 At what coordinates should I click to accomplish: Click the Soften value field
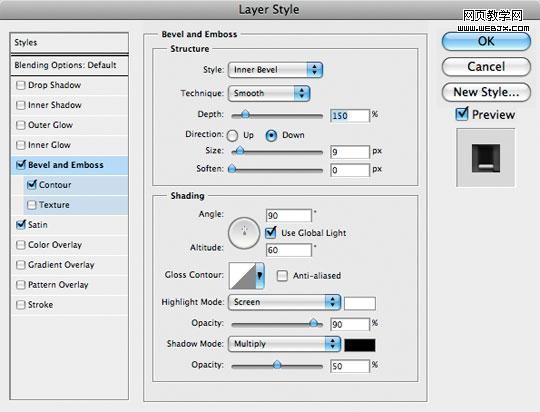point(350,170)
